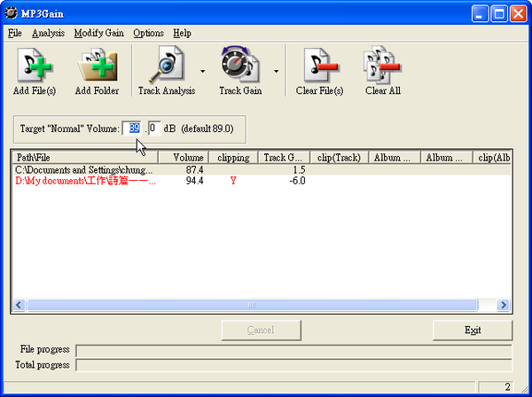Sort by the Path\File column header

click(x=85, y=158)
